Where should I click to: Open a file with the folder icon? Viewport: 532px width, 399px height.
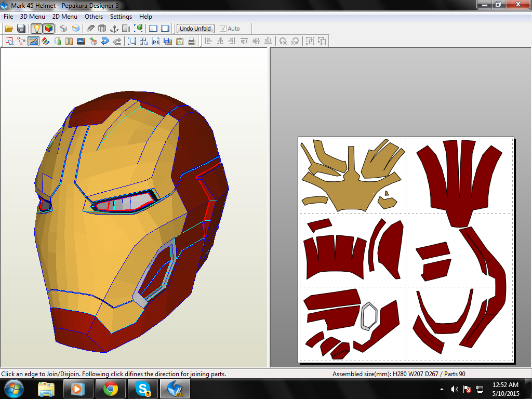9,29
